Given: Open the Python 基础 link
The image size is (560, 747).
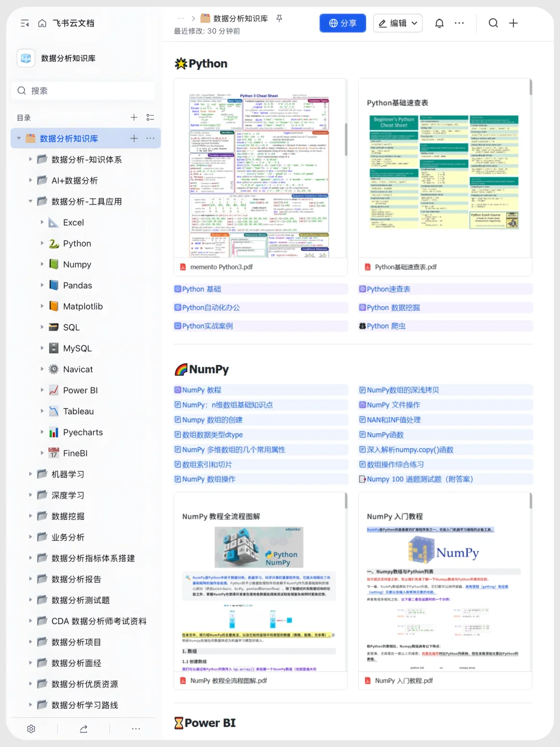Looking at the screenshot, I should point(201,289).
